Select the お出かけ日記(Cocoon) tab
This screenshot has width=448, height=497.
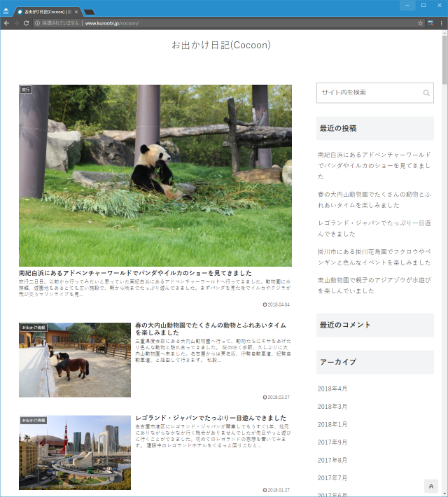point(48,12)
